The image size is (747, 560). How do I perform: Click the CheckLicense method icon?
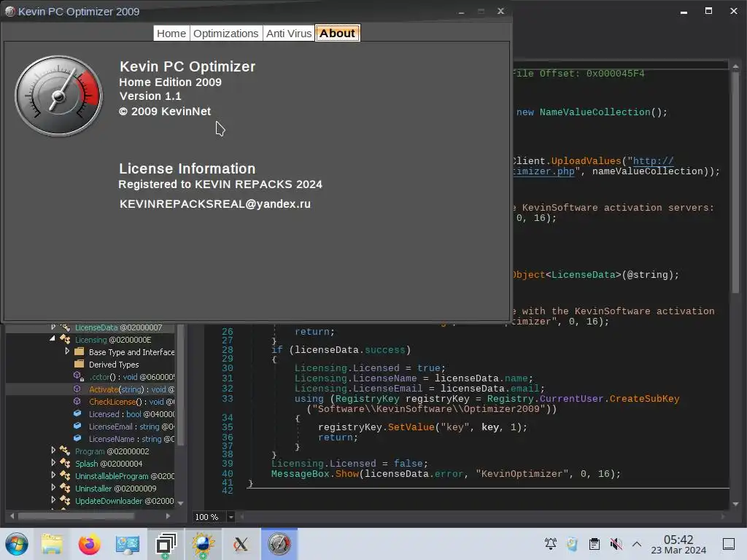pyautogui.click(x=77, y=402)
